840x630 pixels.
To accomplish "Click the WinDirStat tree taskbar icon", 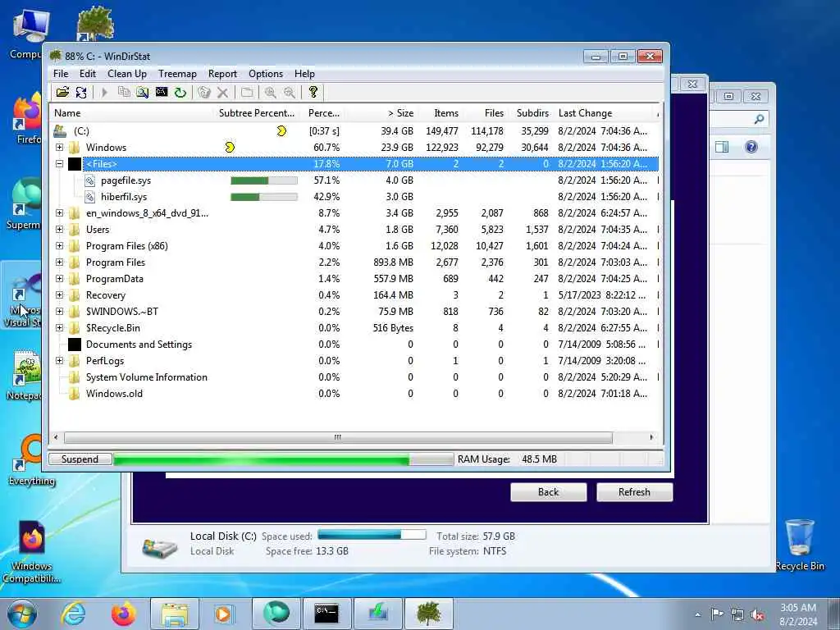I will (x=428, y=614).
